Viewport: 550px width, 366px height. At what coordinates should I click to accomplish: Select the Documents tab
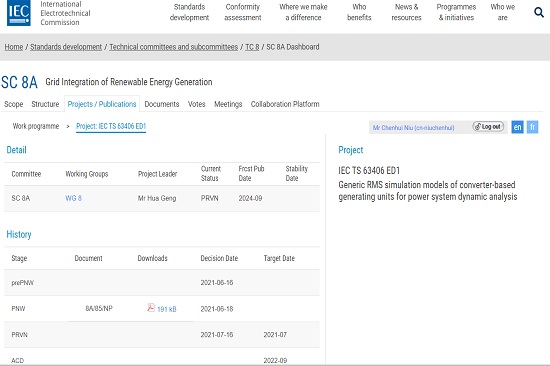click(162, 104)
